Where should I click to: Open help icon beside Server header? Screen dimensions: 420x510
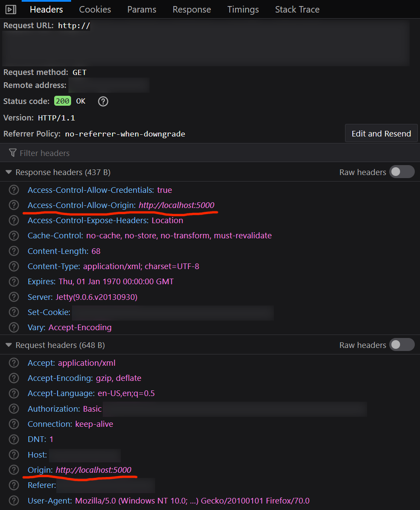tap(14, 297)
